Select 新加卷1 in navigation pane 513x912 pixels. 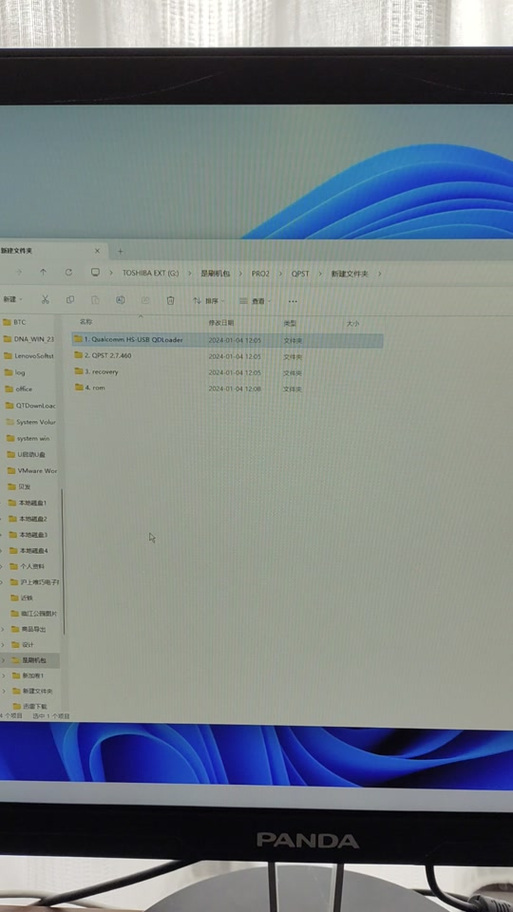30,675
